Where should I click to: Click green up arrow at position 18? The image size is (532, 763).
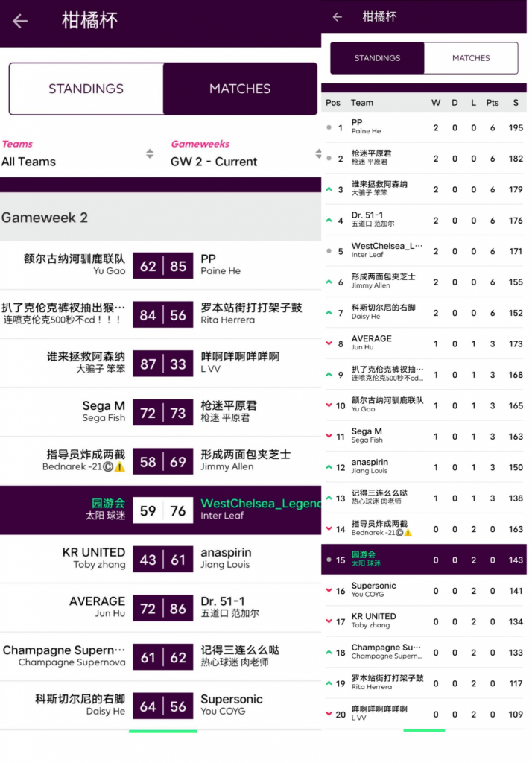pos(329,652)
